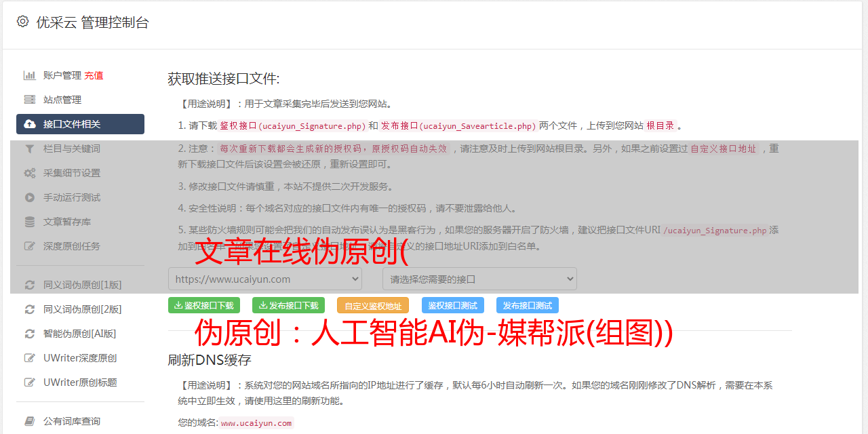This screenshot has height=434, width=868.
Task: Click the orange 自定义鉴权地址 button
Action: [373, 305]
